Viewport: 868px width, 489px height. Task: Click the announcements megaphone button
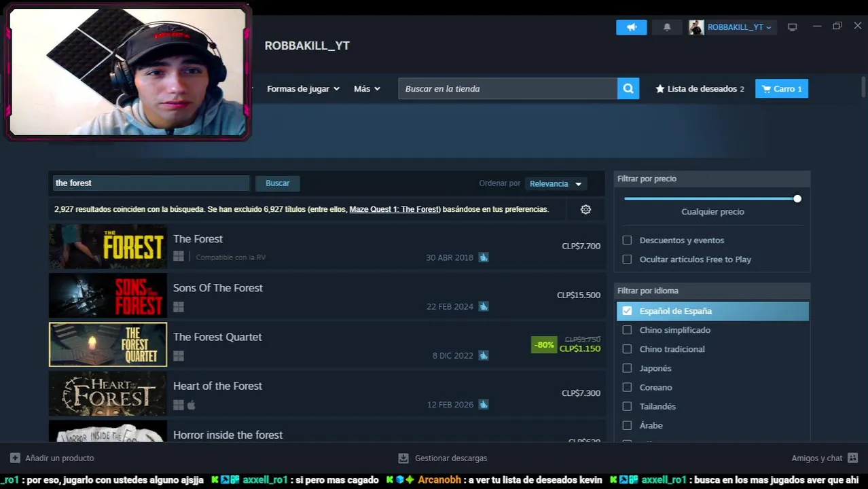pos(631,27)
